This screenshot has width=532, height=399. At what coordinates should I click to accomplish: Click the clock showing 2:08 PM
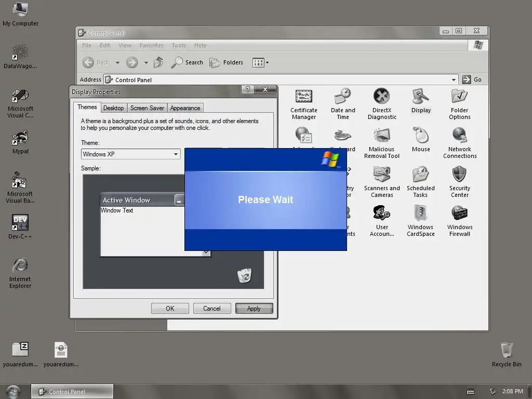point(512,391)
